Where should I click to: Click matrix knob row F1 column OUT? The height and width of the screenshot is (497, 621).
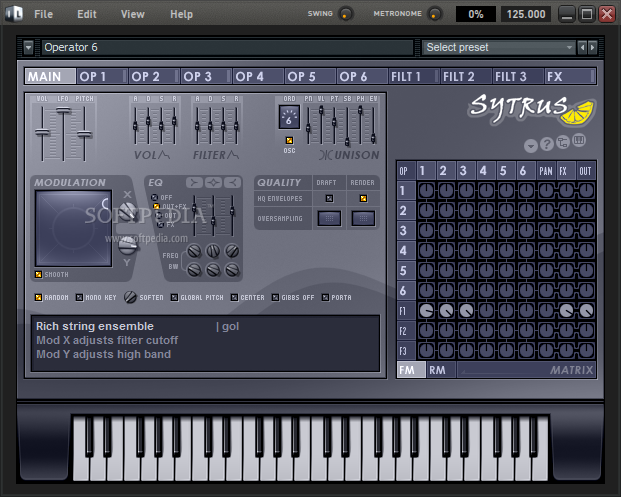(586, 310)
